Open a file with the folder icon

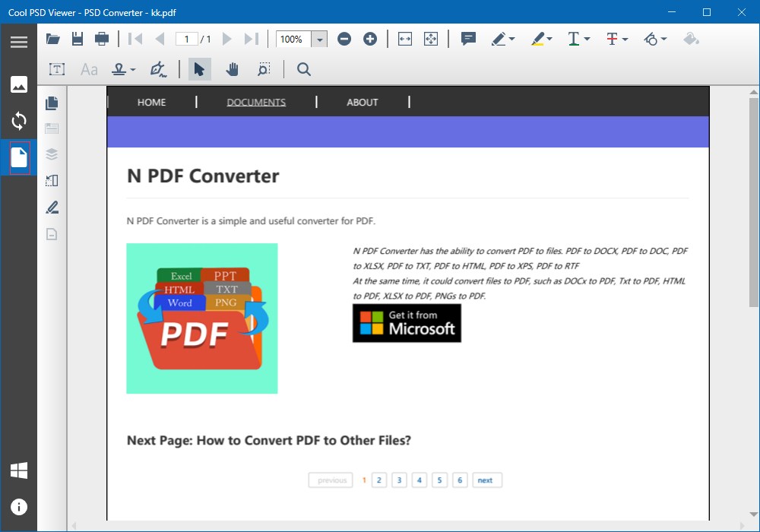tap(53, 39)
